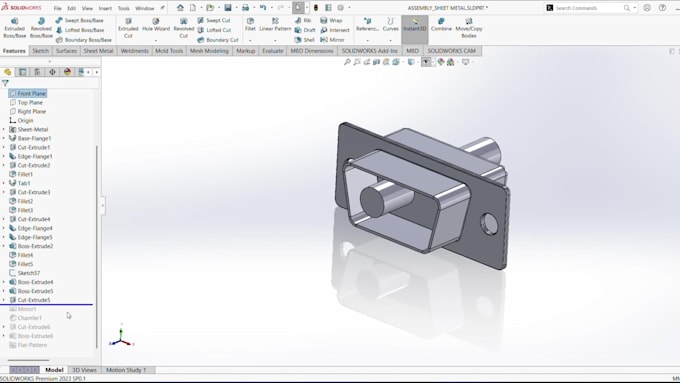Image resolution: width=680 pixels, height=383 pixels.
Task: Open the ConfigurationManager tab icon
Action: [38, 72]
